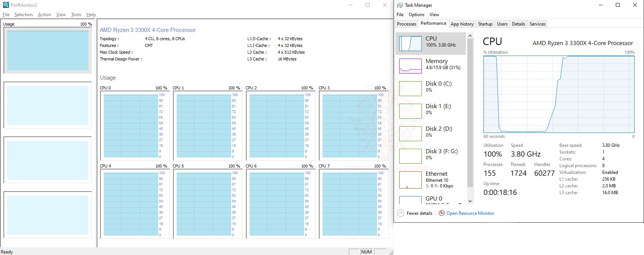Open the File menu in PerfMonitor2
Image resolution: width=644 pixels, height=255 pixels.
pos(6,15)
